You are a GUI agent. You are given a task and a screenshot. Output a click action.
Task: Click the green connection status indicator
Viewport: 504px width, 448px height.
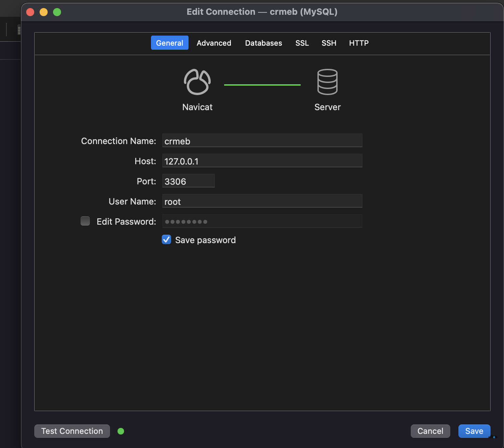tap(121, 431)
